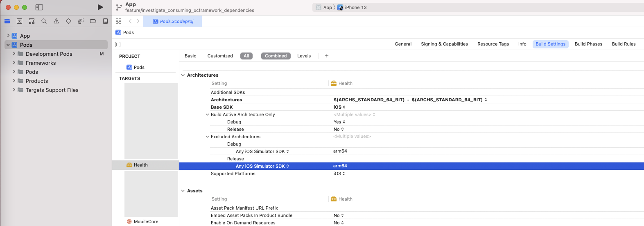Filter build settings to Customized
Viewport: 644px width, 226px height.
[x=220, y=56]
